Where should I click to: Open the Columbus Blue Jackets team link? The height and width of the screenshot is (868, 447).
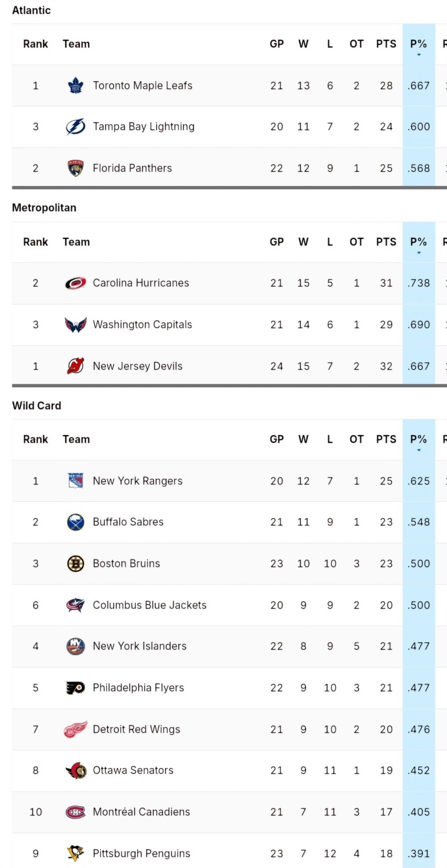pyautogui.click(x=149, y=605)
